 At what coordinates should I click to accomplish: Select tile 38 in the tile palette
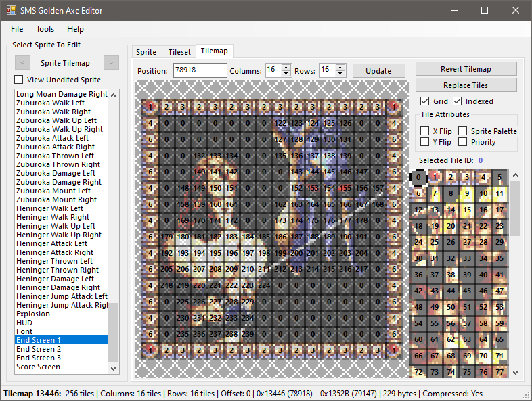(x=451, y=275)
